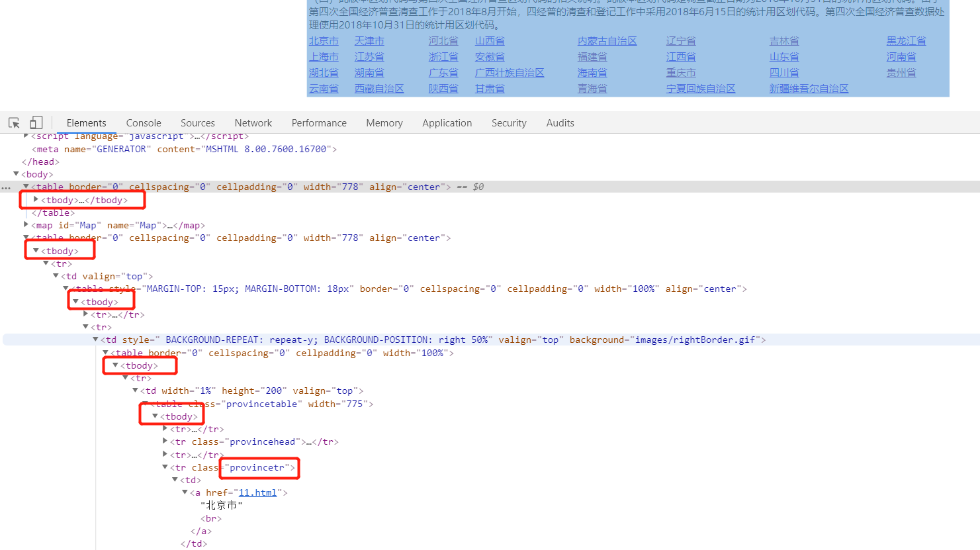Viewport: 980px width, 550px height.
Task: Open the 上海市 link
Action: [x=324, y=57]
